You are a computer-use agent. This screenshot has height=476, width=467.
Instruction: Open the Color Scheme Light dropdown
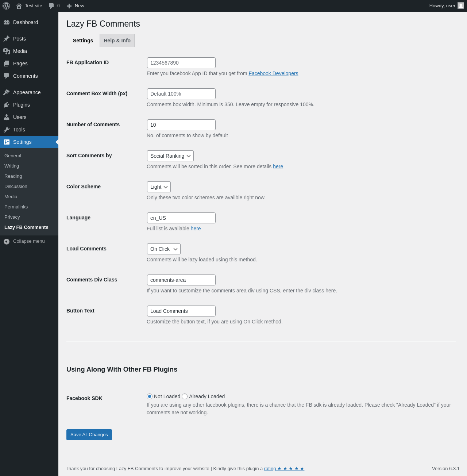159,187
